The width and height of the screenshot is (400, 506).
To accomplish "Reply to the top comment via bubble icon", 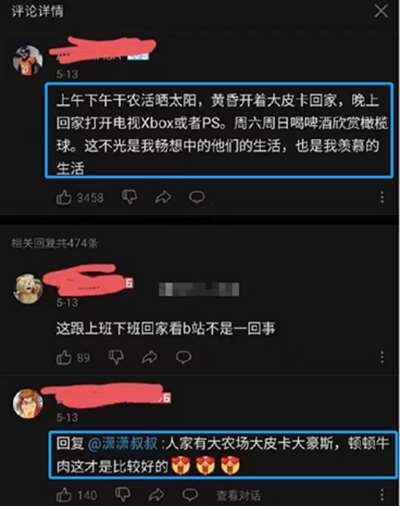I will [197, 197].
